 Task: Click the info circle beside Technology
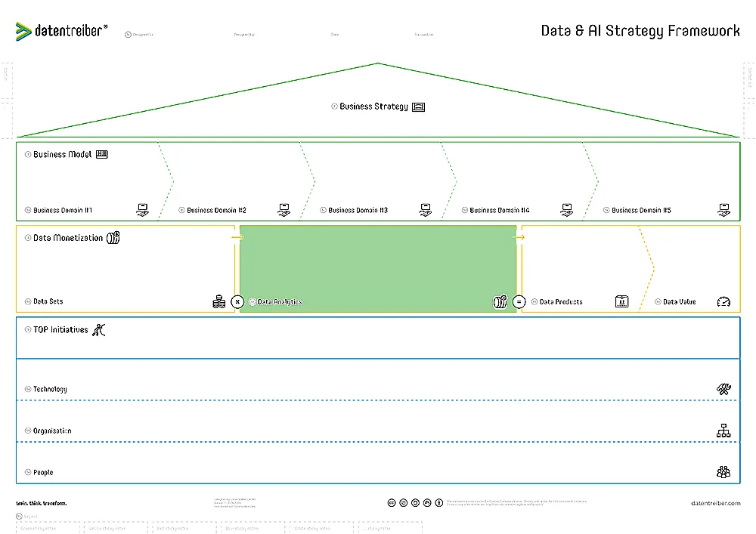tap(28, 389)
